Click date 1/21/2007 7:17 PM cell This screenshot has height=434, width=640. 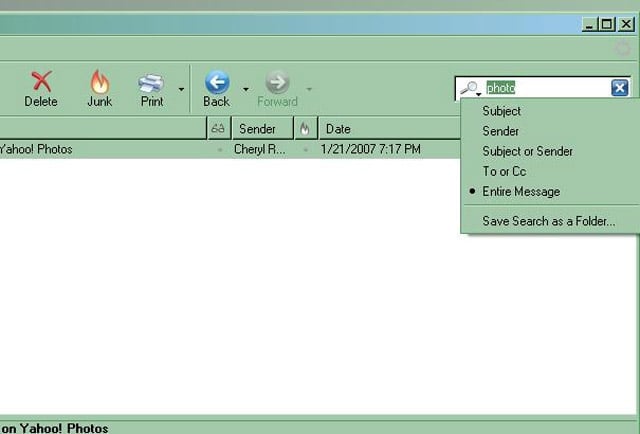pyautogui.click(x=371, y=149)
